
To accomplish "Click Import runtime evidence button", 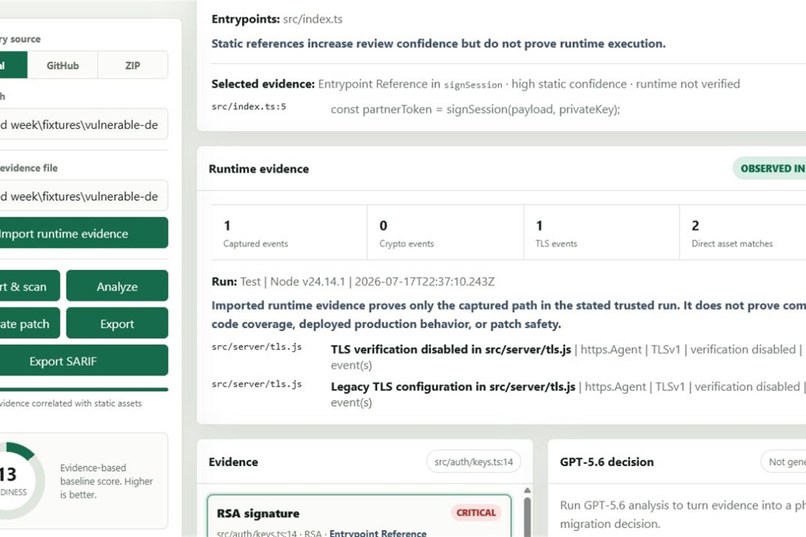I will coord(84,233).
